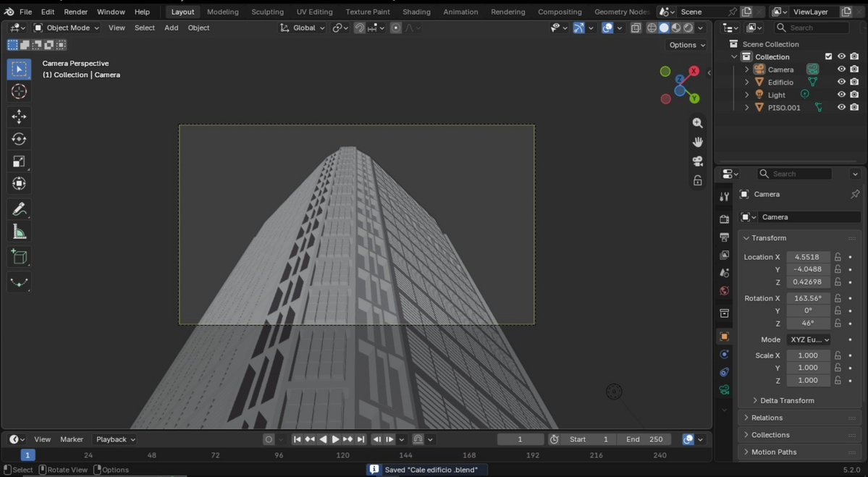Open the Output properties tab
868x477 pixels.
tap(724, 237)
